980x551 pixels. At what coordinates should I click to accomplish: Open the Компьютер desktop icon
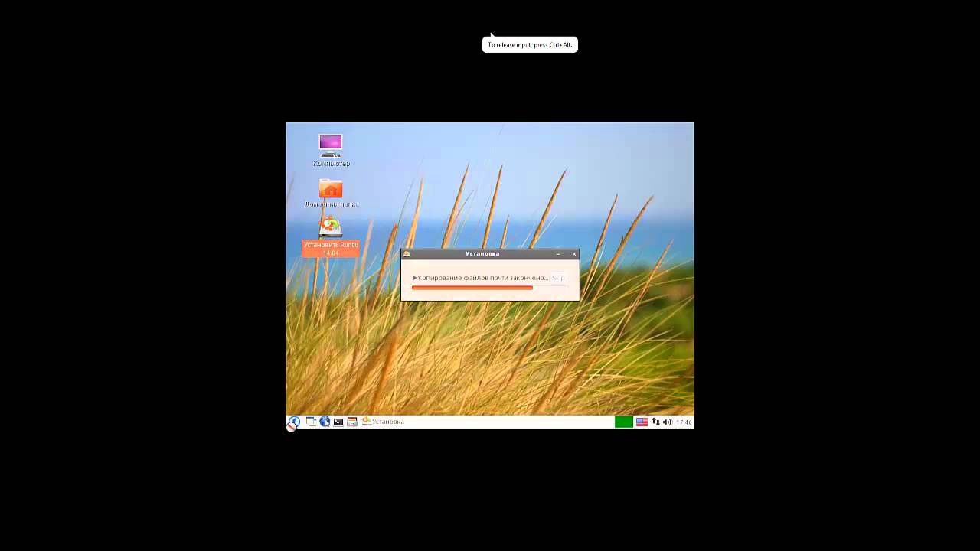click(331, 150)
